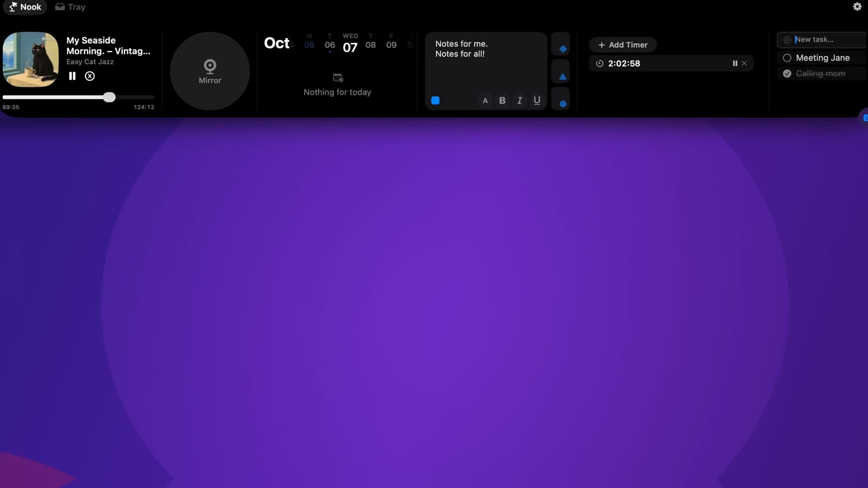This screenshot has width=868, height=488.
Task: Select the blue triangle note
Action: [561, 71]
